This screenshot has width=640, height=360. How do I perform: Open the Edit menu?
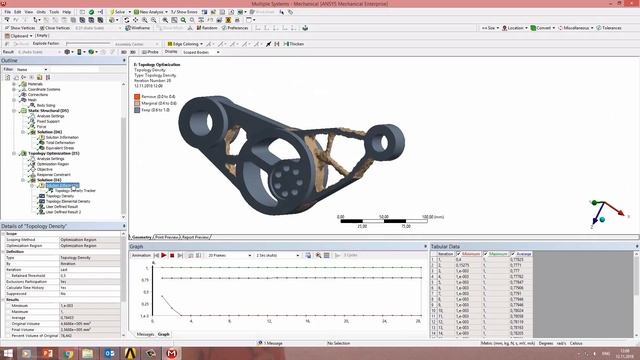(18, 12)
